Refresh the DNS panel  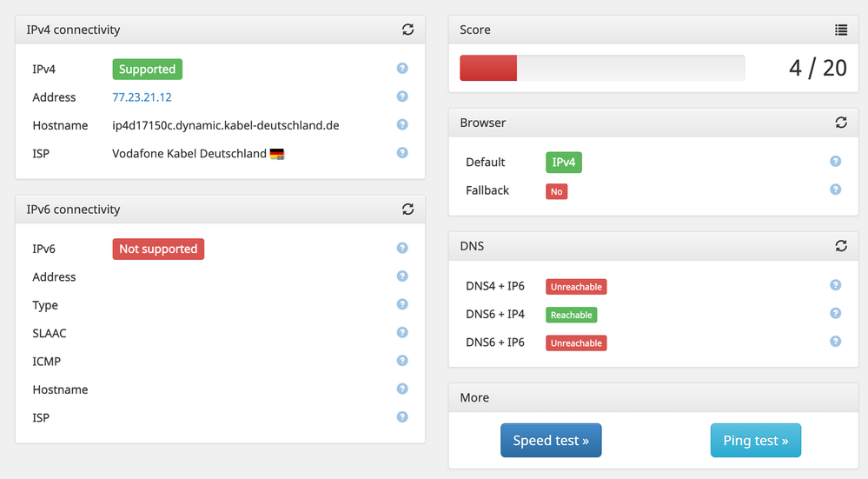tap(841, 246)
